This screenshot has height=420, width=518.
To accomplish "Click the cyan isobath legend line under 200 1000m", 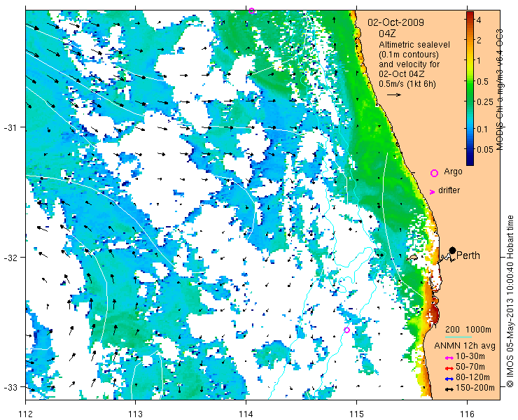I will [x=458, y=337].
